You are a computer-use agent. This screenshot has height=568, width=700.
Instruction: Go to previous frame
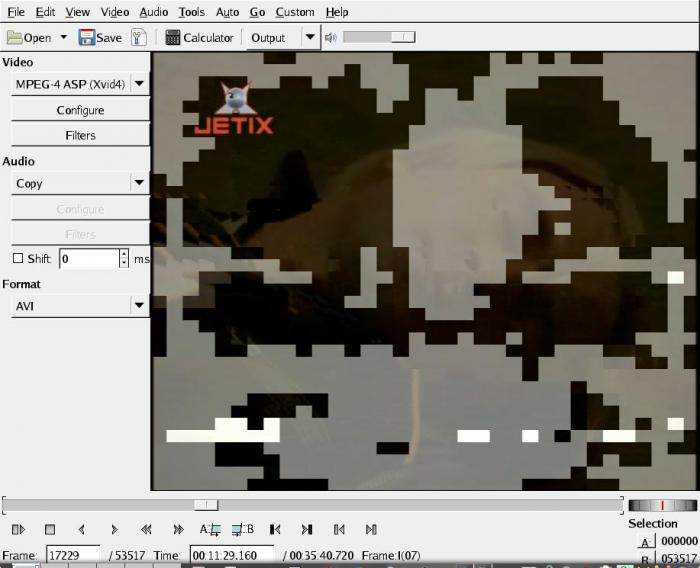82,530
